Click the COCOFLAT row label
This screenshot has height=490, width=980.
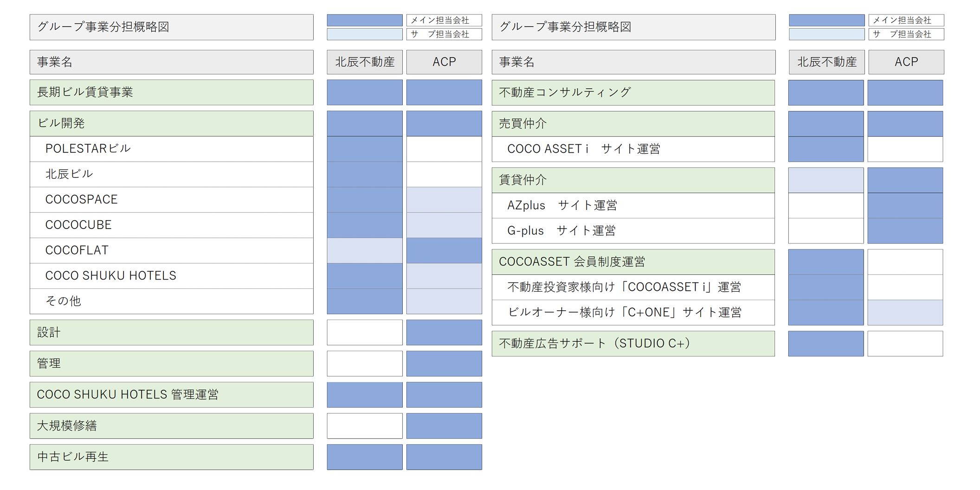click(x=172, y=251)
